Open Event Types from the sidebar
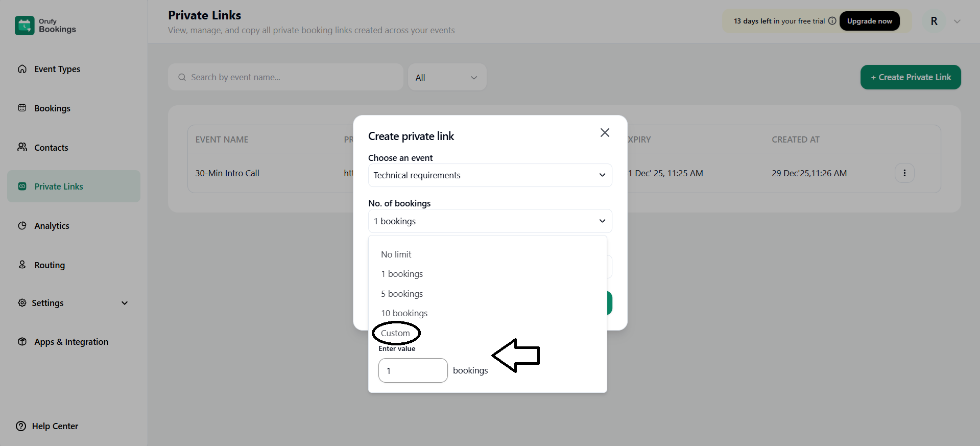 pyautogui.click(x=57, y=69)
